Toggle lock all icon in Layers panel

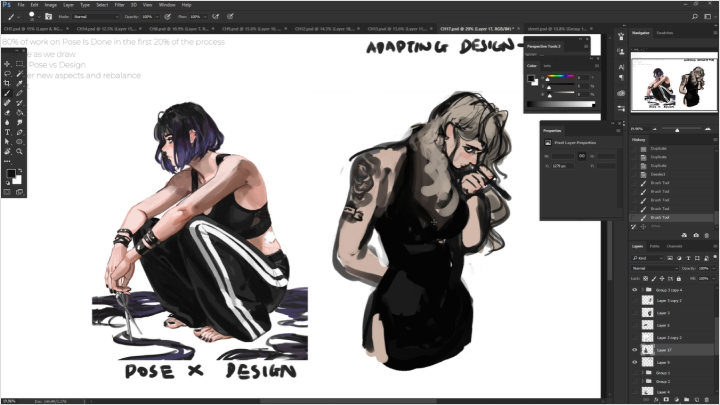(x=679, y=279)
